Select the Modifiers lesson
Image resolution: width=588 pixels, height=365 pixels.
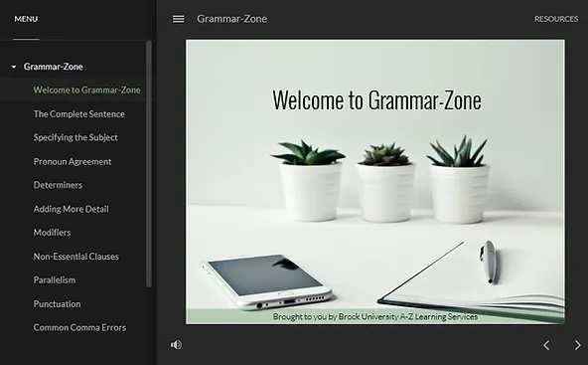52,233
